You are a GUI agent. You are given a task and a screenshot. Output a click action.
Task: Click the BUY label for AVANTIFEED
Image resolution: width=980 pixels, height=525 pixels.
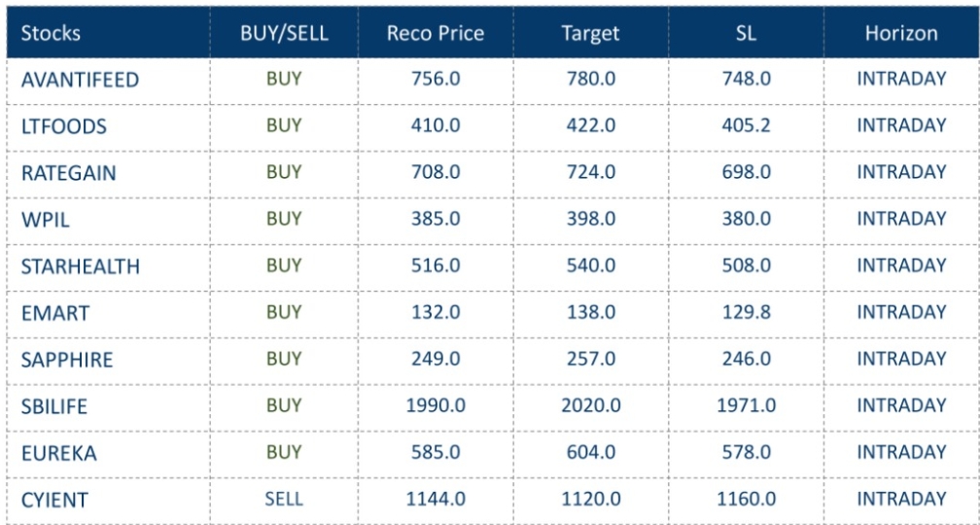tap(284, 79)
